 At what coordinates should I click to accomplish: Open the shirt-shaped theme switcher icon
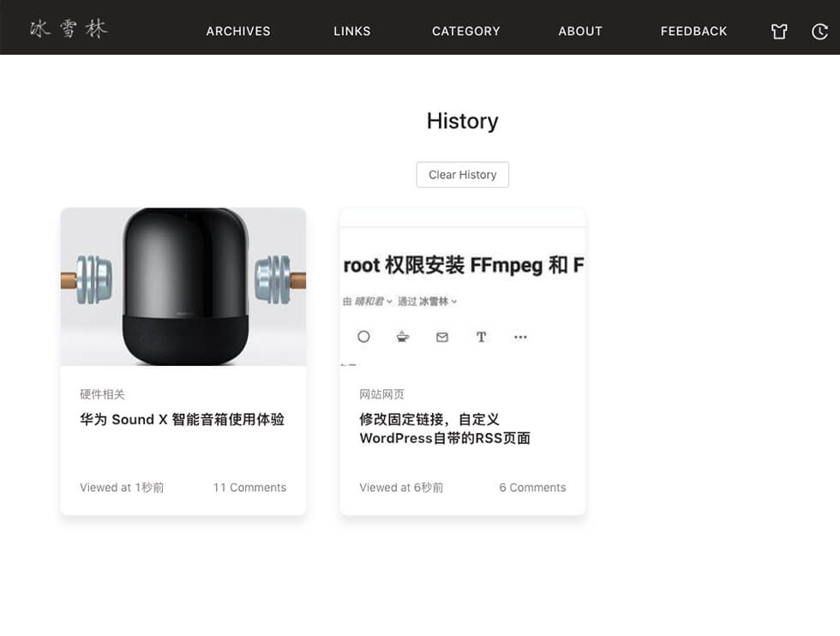point(778,32)
